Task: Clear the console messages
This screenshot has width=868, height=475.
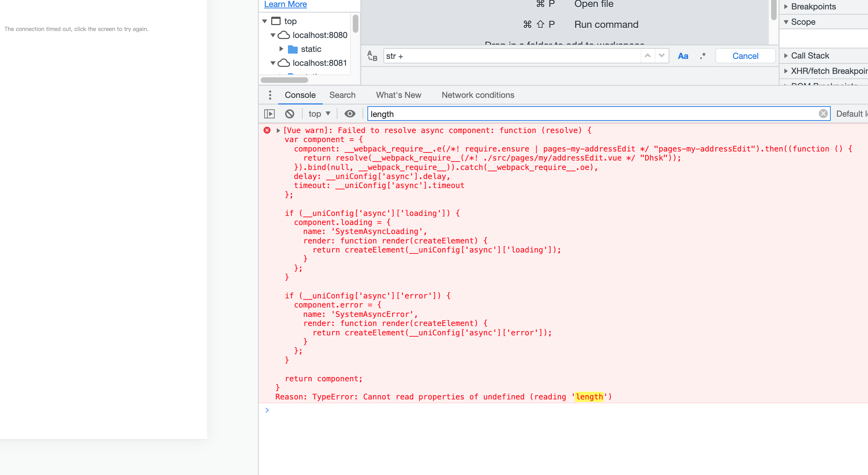Action: point(289,114)
